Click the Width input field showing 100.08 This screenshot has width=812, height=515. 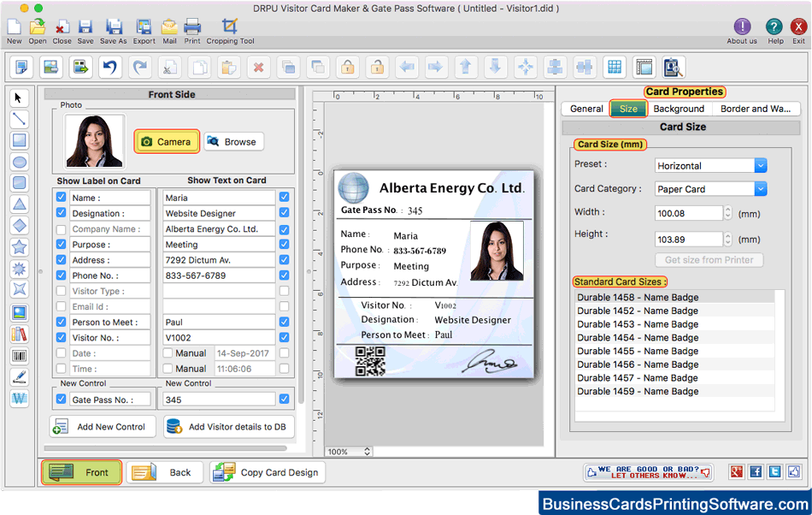point(688,213)
